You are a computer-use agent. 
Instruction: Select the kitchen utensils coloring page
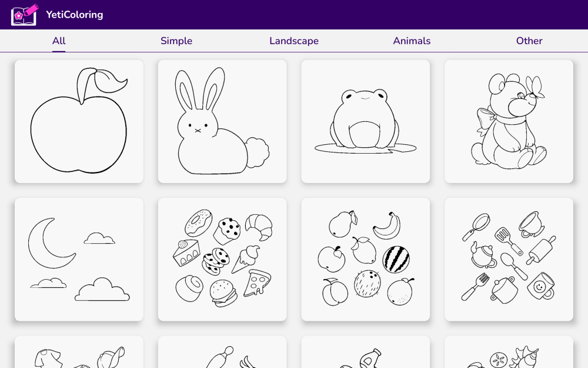[x=509, y=260]
